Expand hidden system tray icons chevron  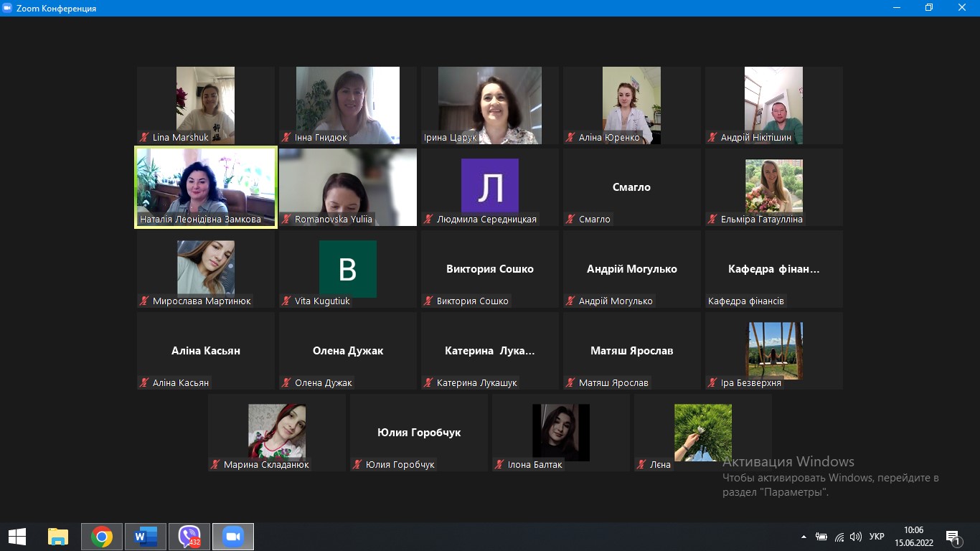[803, 537]
